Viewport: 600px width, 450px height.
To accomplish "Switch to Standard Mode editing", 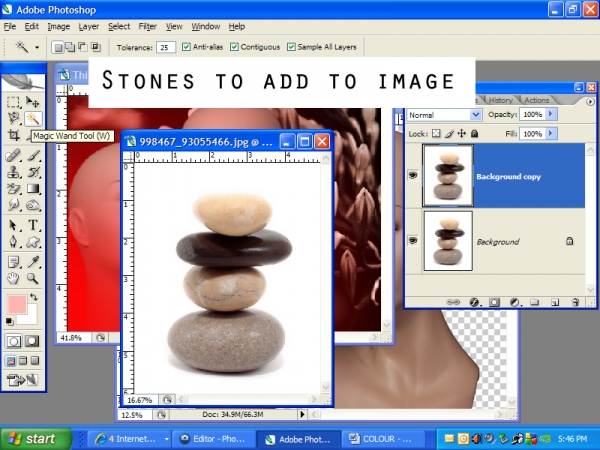I will click(13, 341).
